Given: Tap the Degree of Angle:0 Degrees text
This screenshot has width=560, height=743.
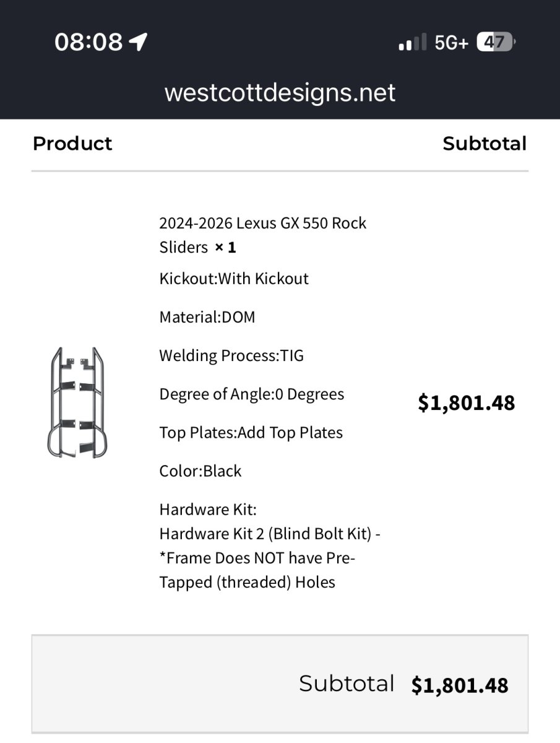Looking at the screenshot, I should click(252, 394).
